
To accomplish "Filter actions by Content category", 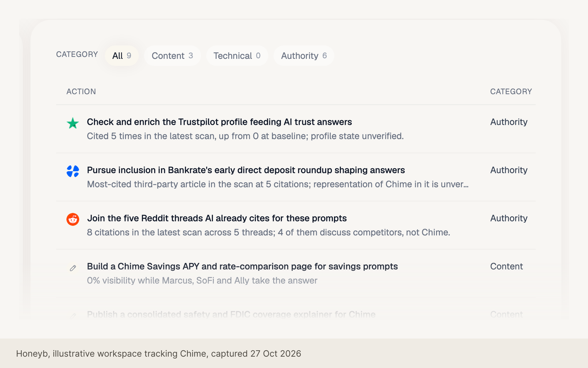I will point(172,56).
